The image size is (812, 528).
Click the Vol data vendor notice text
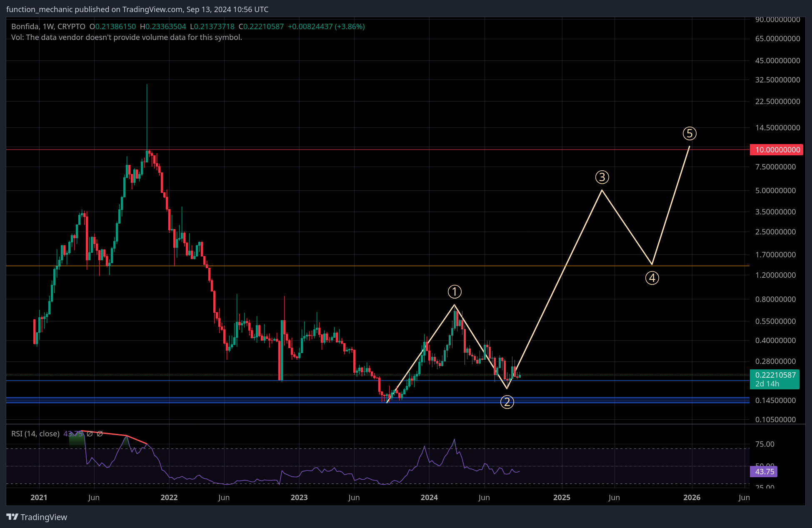coord(127,37)
